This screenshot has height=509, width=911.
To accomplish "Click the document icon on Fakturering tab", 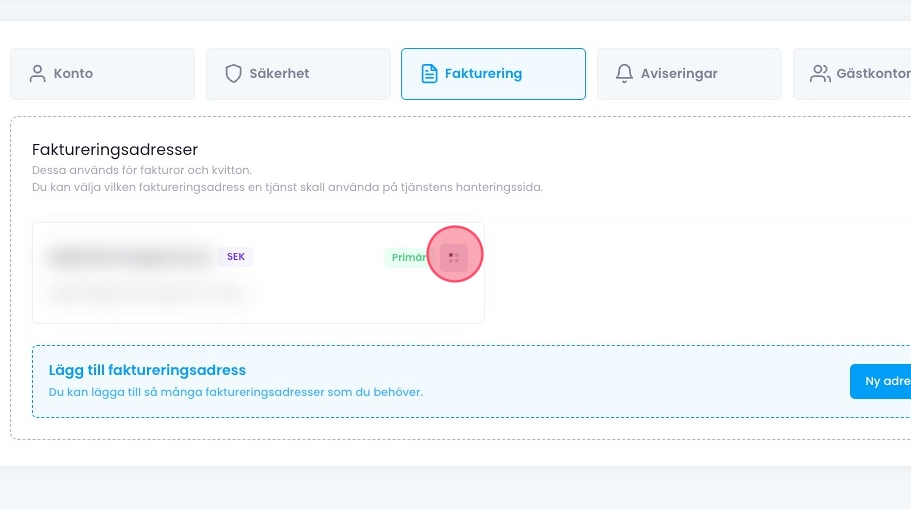I will (x=429, y=74).
